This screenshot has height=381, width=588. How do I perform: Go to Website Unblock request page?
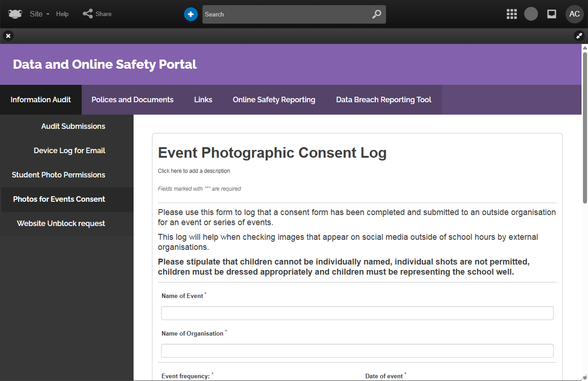(61, 223)
